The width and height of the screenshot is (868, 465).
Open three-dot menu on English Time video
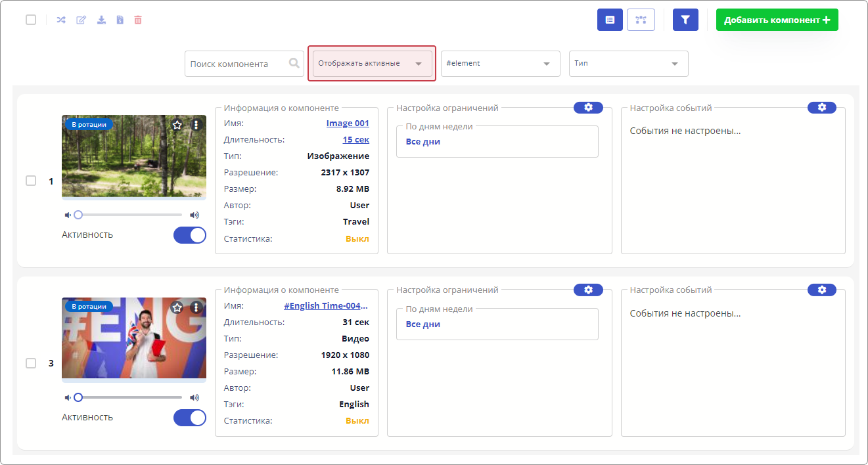click(x=195, y=307)
